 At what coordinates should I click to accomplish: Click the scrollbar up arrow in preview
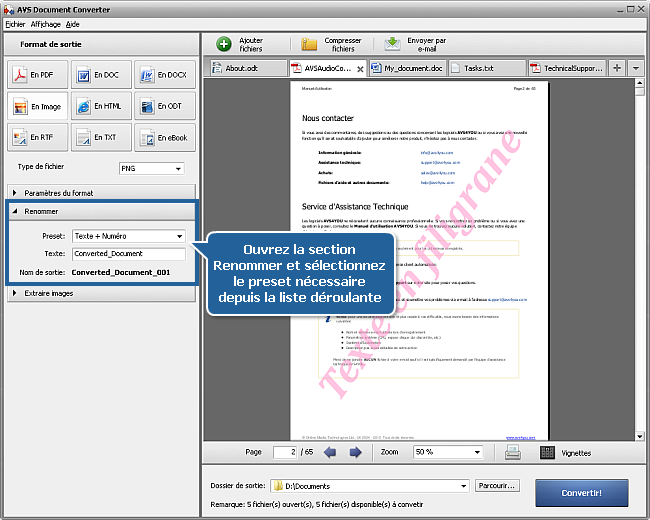(639, 83)
